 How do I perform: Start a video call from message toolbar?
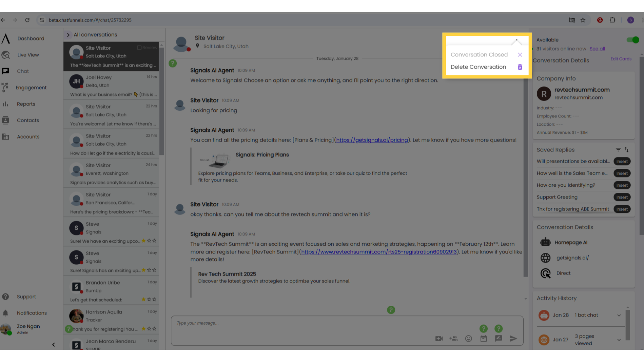pos(439,339)
